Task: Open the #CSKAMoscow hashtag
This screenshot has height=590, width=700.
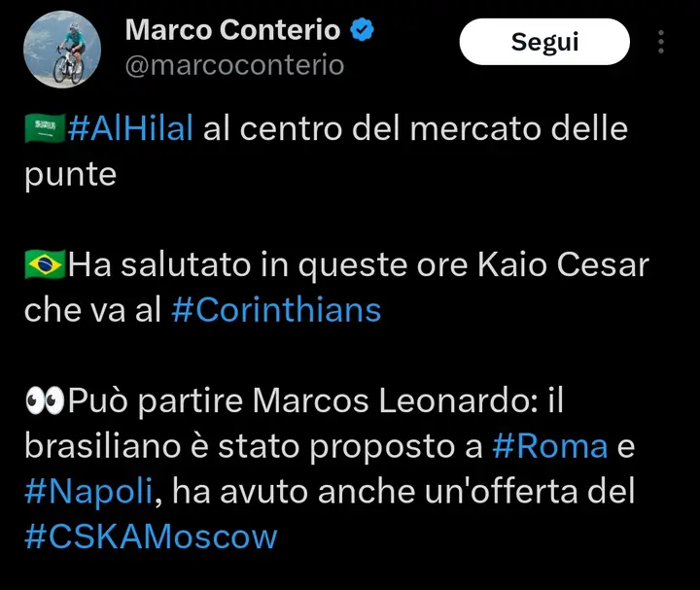Action: point(151,537)
